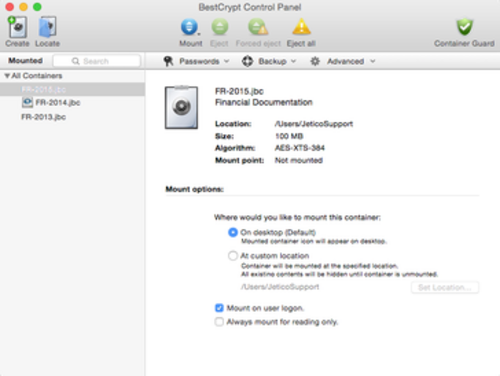500x376 pixels.
Task: Click the Not mounted status text
Action: tap(299, 160)
